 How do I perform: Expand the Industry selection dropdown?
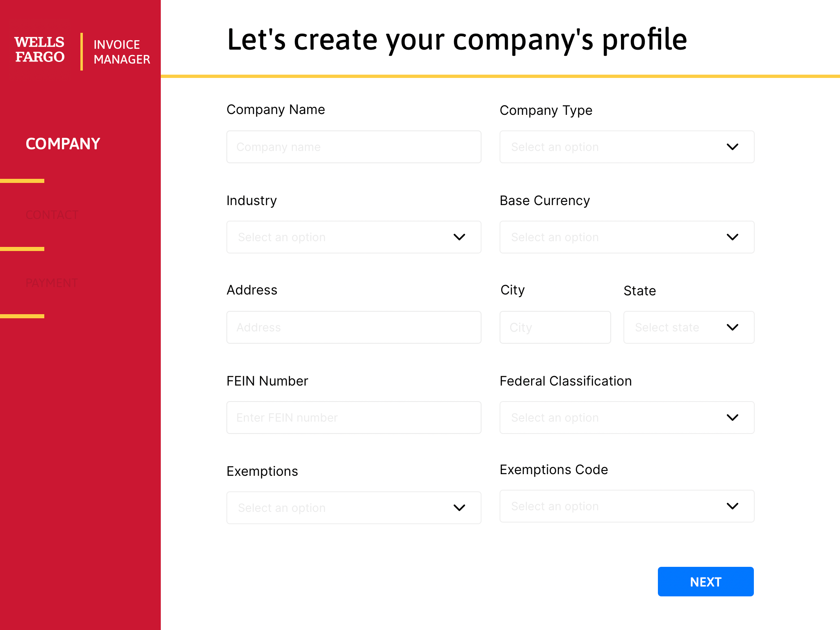pos(459,237)
